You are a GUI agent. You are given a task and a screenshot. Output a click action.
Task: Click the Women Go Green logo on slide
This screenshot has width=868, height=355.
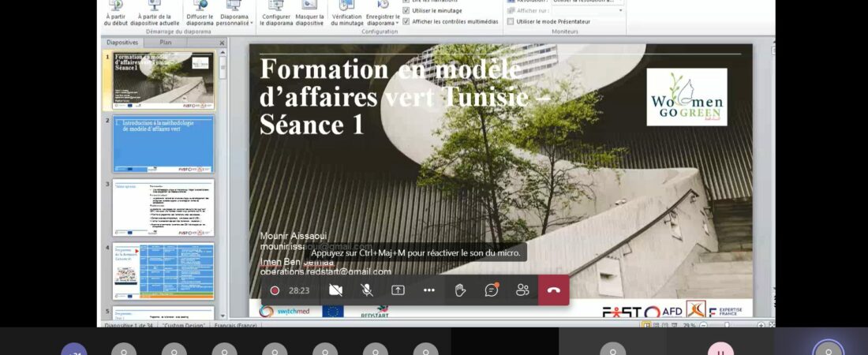pyautogui.click(x=687, y=97)
